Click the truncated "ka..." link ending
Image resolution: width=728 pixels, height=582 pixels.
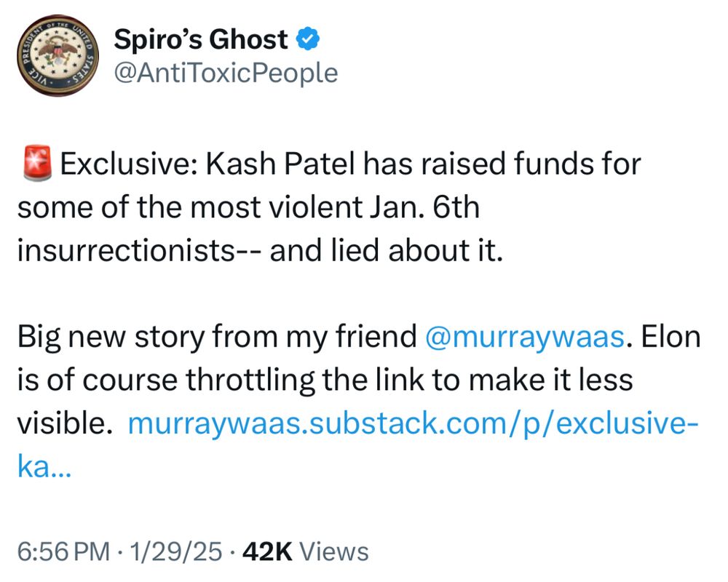click(x=44, y=466)
